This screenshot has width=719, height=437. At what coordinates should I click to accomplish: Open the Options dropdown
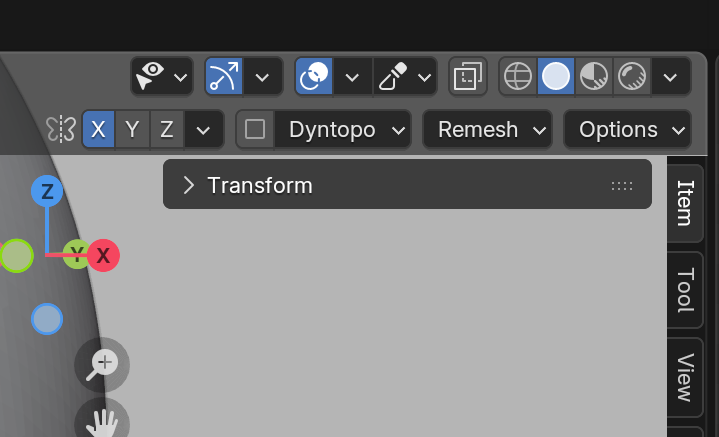tap(627, 129)
